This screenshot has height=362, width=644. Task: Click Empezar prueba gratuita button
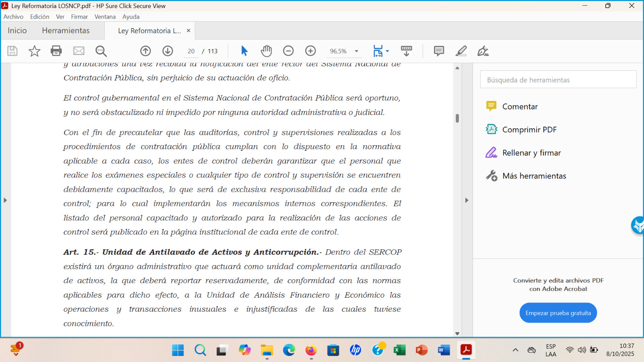tap(558, 313)
